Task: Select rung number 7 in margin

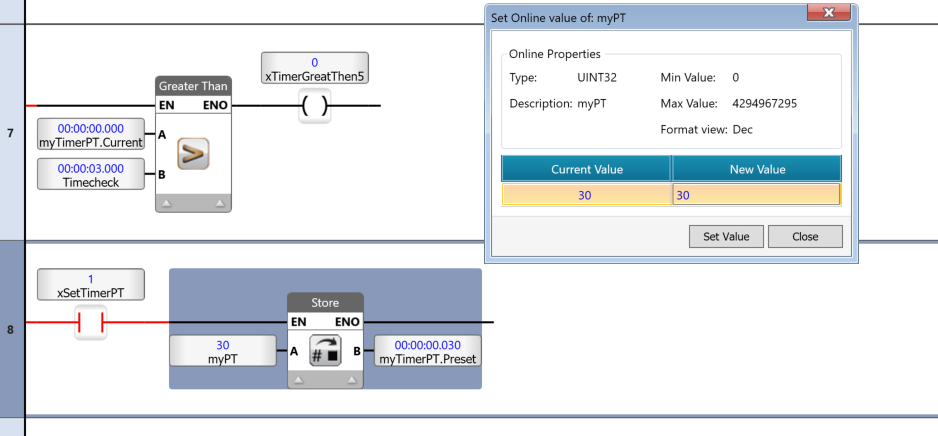Action: 11,133
